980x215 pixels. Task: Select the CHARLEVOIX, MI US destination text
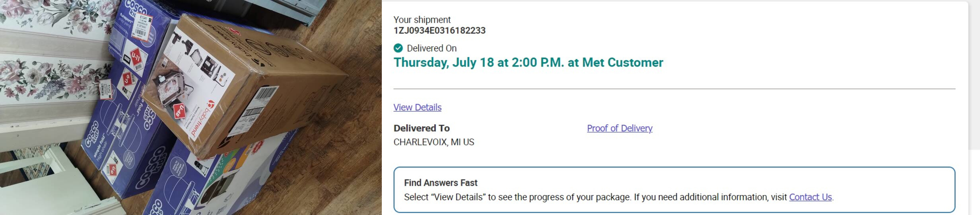coord(434,142)
